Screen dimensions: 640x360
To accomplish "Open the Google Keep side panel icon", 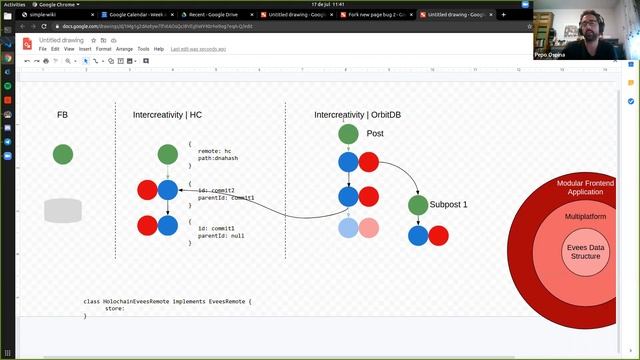I will 631,83.
